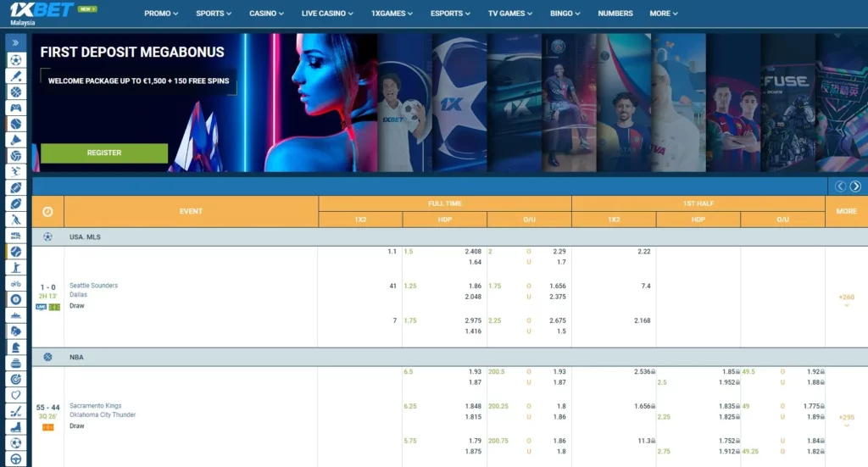
Task: Select the tennis ball icon below the gamepad
Action: (x=15, y=124)
